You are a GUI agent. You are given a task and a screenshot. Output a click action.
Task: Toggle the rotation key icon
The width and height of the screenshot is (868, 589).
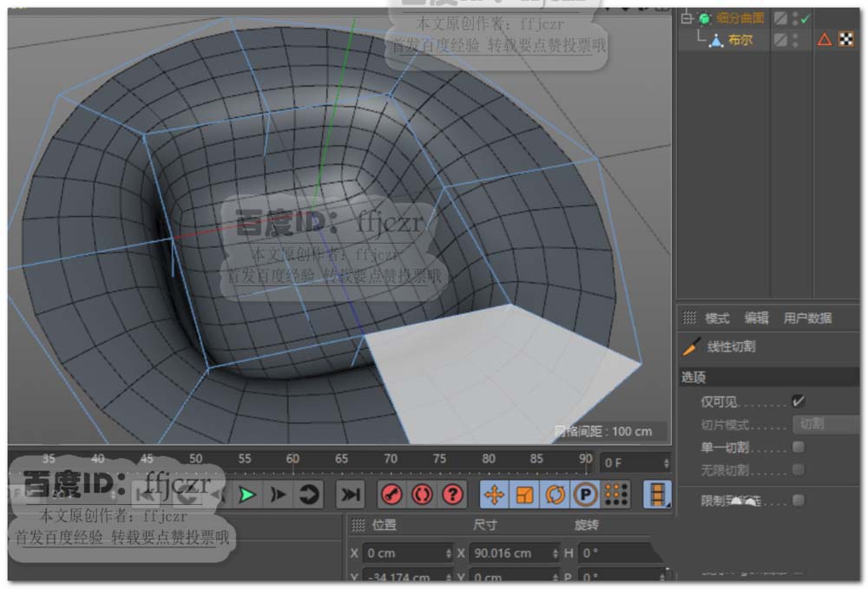pos(554,494)
